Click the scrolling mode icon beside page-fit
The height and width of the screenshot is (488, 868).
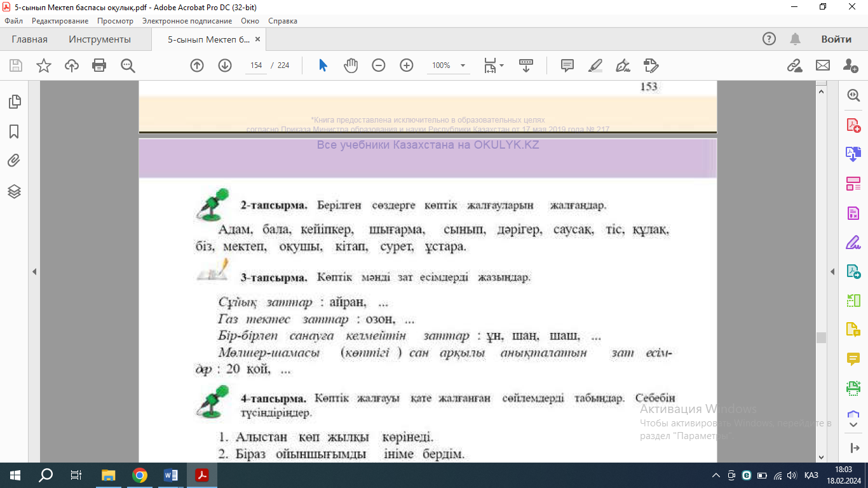[x=526, y=65]
